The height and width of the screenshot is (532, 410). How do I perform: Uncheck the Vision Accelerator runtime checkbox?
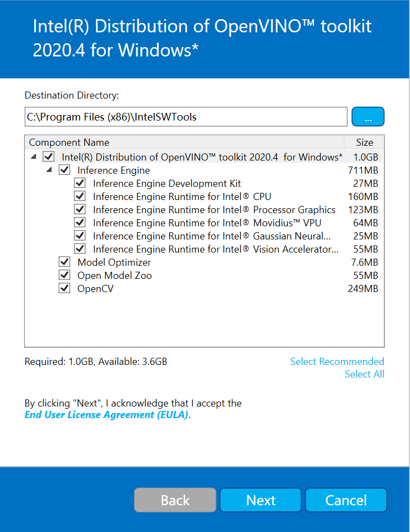(x=80, y=249)
